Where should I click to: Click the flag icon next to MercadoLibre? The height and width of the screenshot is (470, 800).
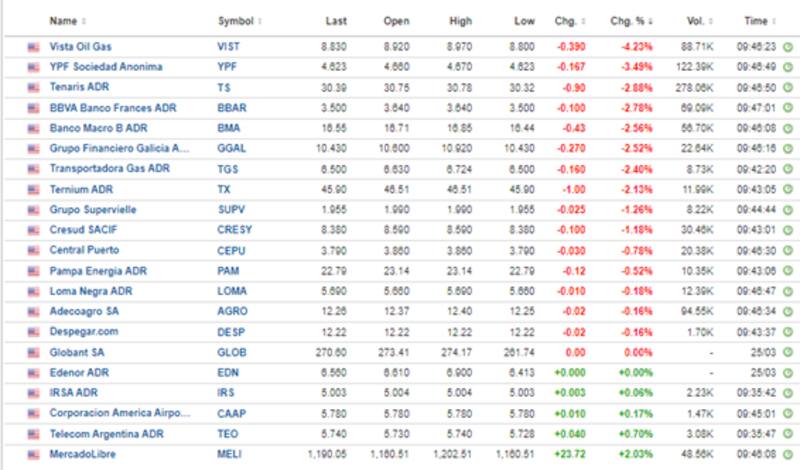tap(33, 455)
